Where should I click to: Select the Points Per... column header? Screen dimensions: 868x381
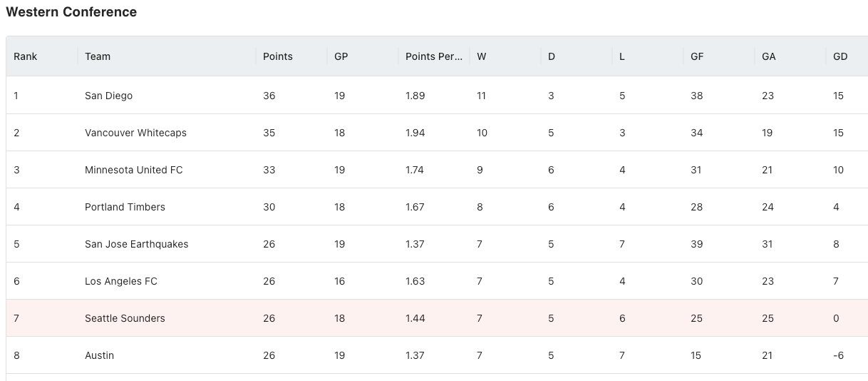(434, 56)
